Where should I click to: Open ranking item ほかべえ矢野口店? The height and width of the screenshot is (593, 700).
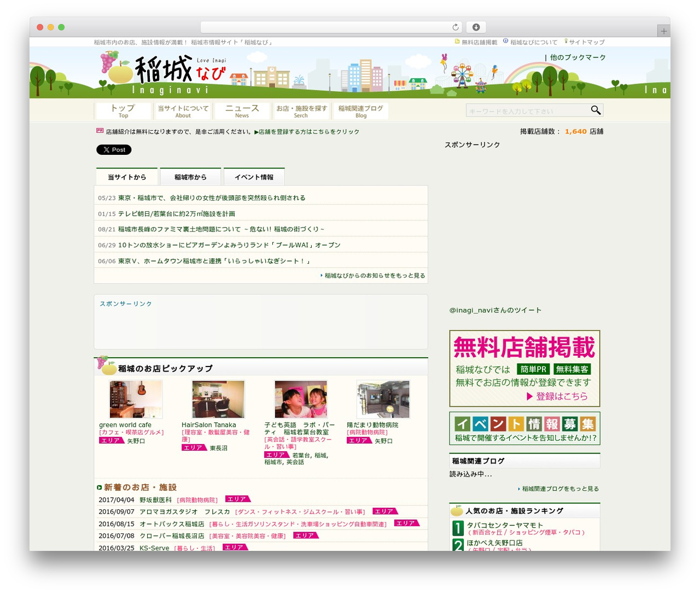coord(494,543)
